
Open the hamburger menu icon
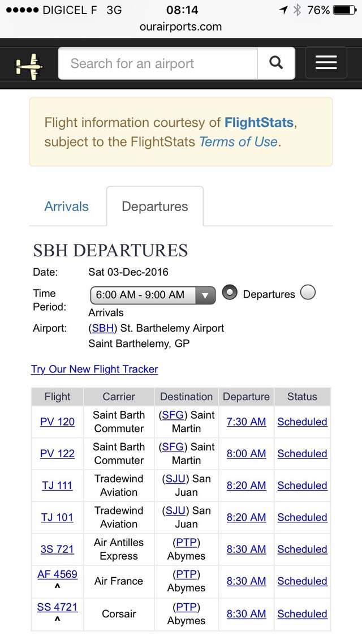click(326, 63)
